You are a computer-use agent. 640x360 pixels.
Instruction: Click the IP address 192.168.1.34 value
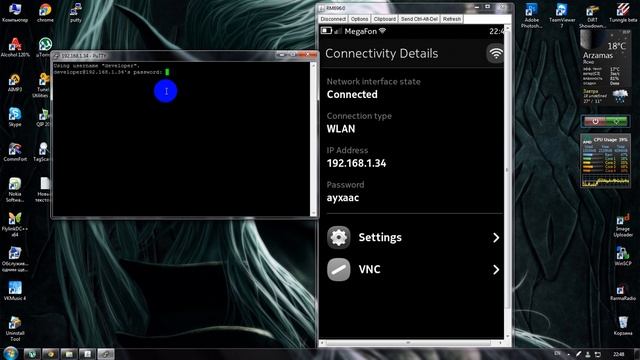356,163
